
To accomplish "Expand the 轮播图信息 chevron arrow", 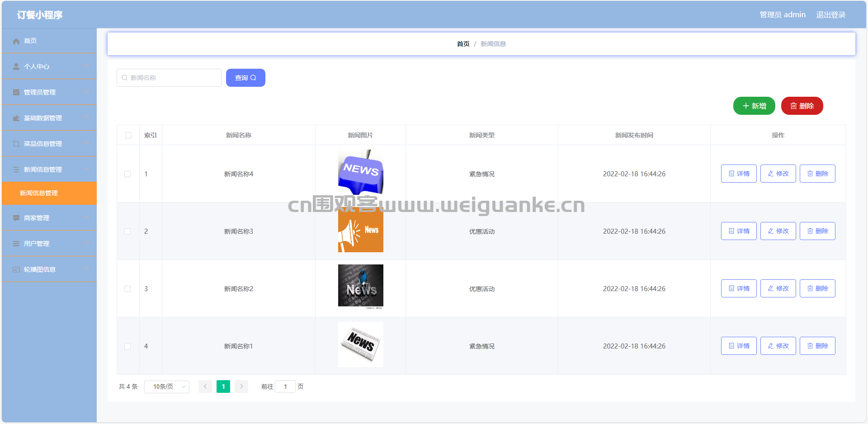I will [86, 269].
